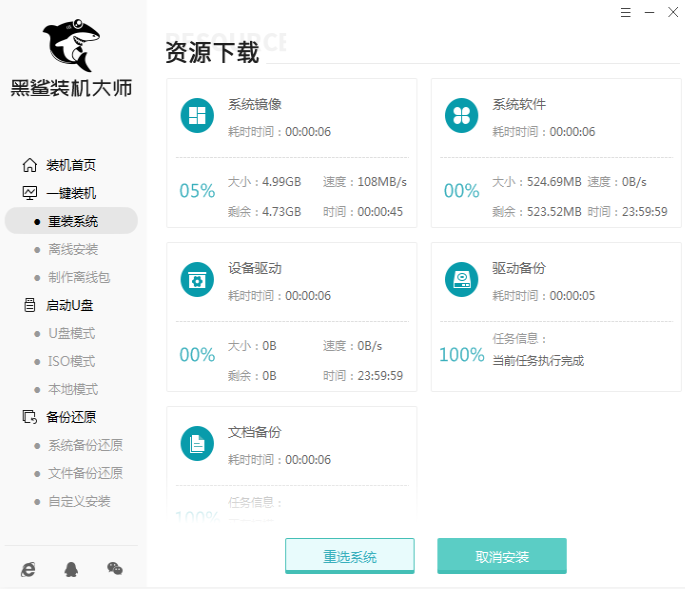Viewport: 685px width, 589px height.
Task: Collapse the 备份还原 section
Action: [71, 417]
